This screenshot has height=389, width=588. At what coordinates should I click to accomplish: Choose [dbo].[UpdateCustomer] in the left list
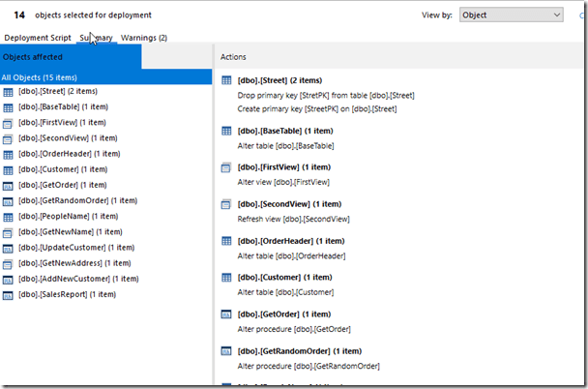point(73,248)
